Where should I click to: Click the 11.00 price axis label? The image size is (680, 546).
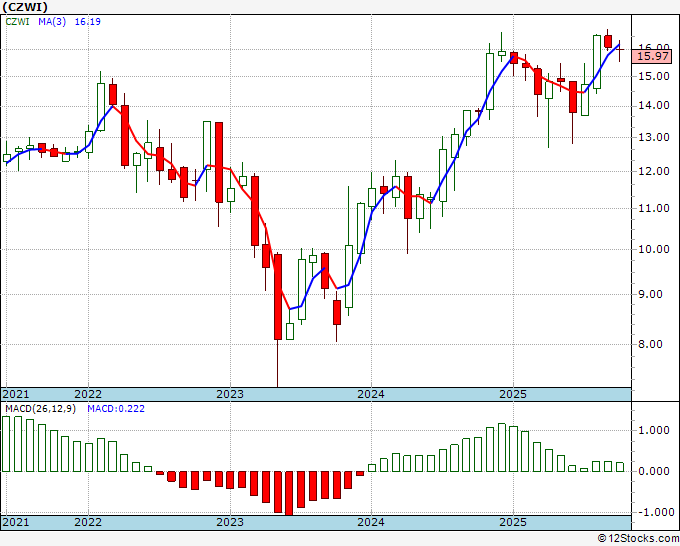click(654, 209)
